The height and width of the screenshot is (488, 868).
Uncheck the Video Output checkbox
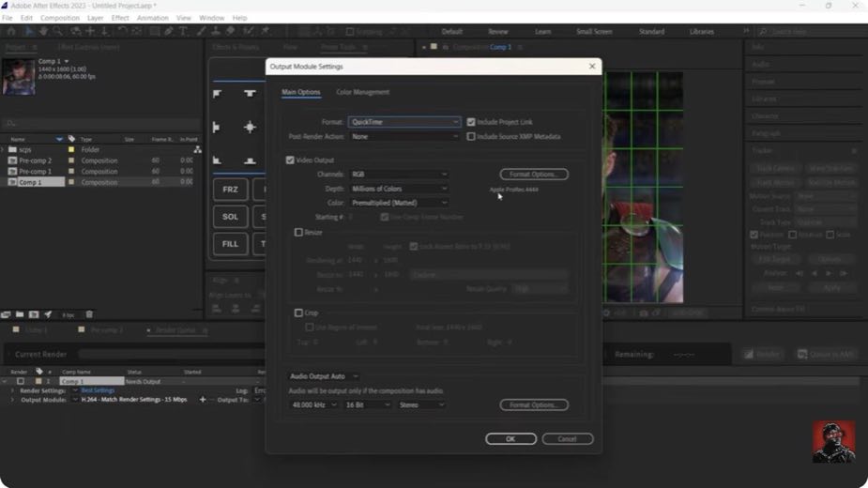click(x=290, y=160)
